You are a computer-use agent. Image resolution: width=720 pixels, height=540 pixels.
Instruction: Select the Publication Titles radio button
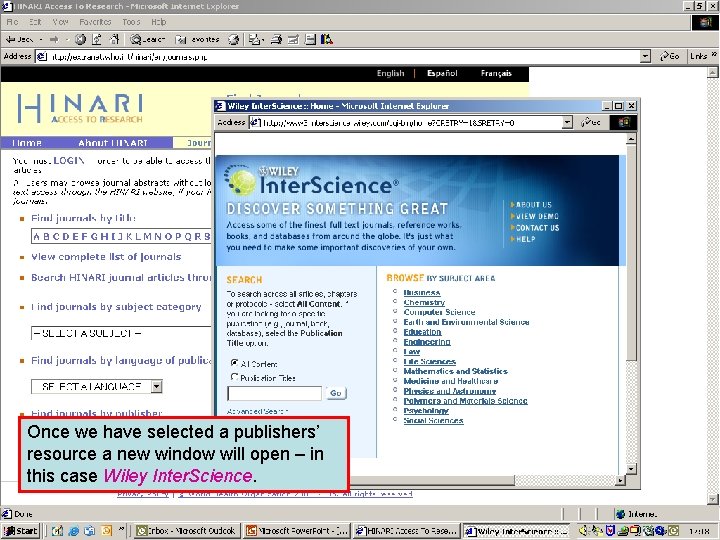point(234,377)
